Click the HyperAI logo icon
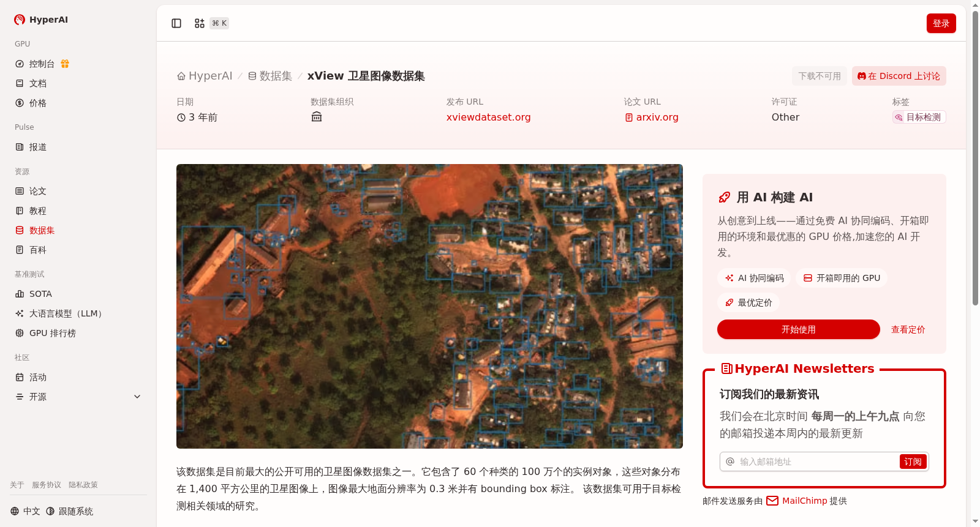This screenshot has width=980, height=527. coord(20,20)
